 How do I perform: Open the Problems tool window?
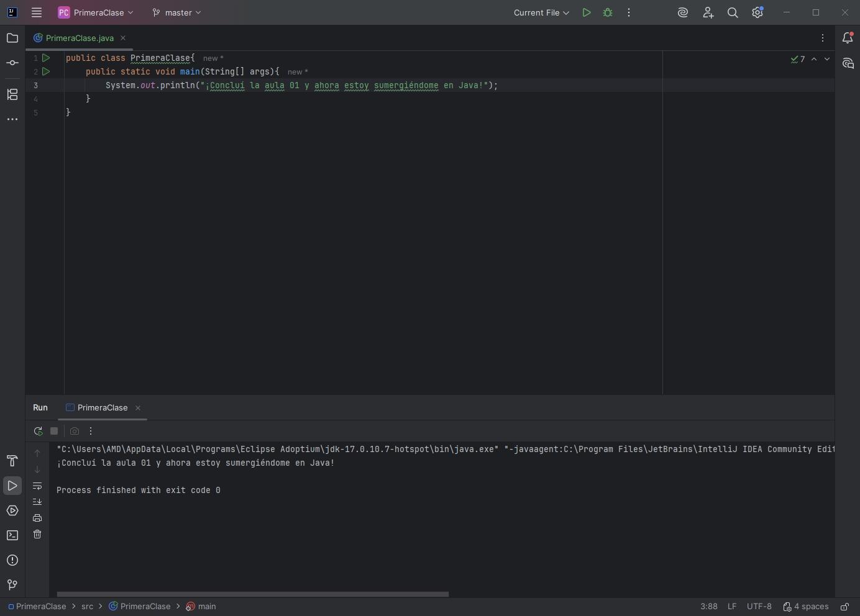click(x=12, y=560)
